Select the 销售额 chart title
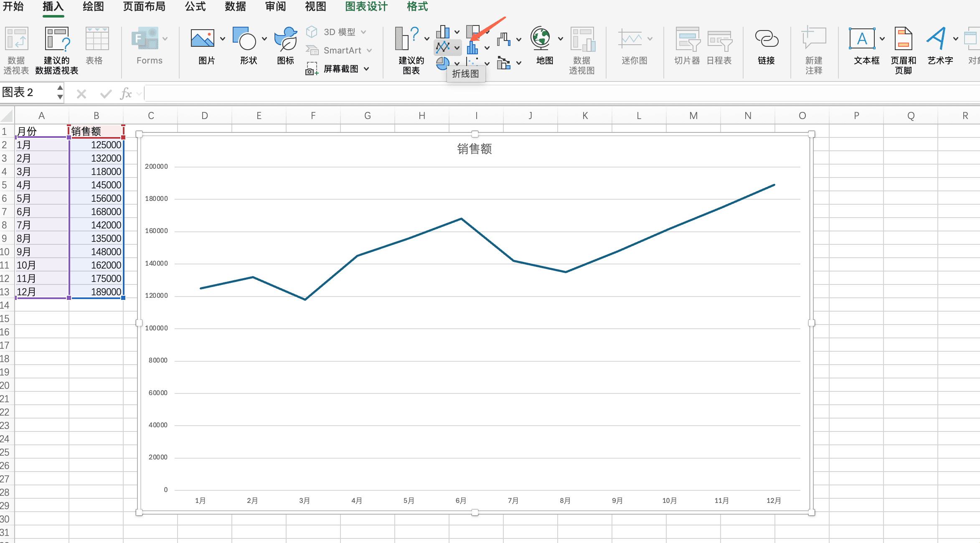Screen dimensions: 980x543 [475, 149]
